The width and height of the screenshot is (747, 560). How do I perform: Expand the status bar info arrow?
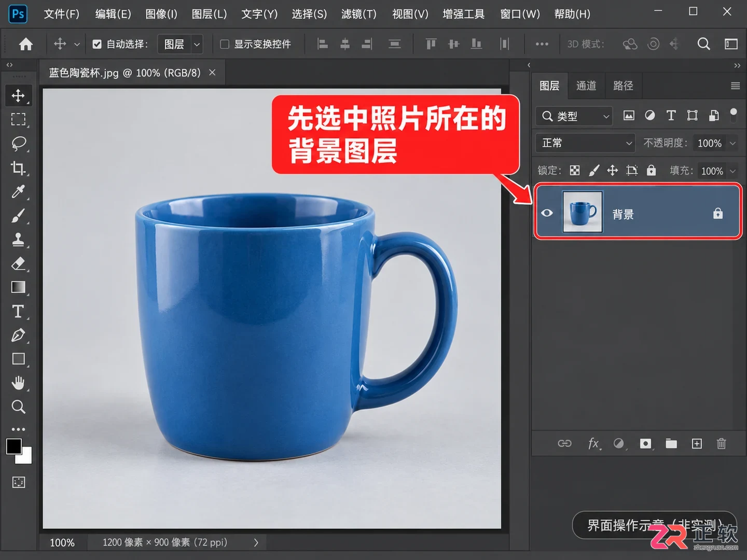pos(256,542)
